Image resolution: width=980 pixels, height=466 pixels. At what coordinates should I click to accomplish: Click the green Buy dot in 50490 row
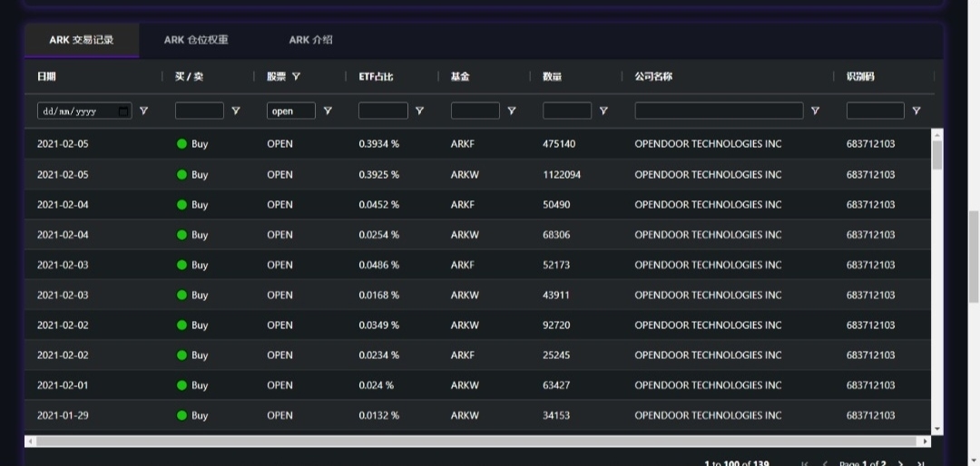pos(181,204)
